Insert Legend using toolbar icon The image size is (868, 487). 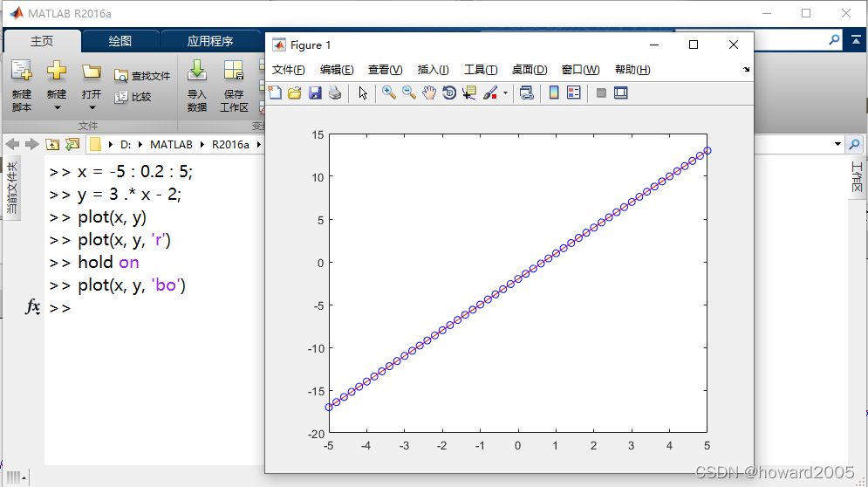574,93
